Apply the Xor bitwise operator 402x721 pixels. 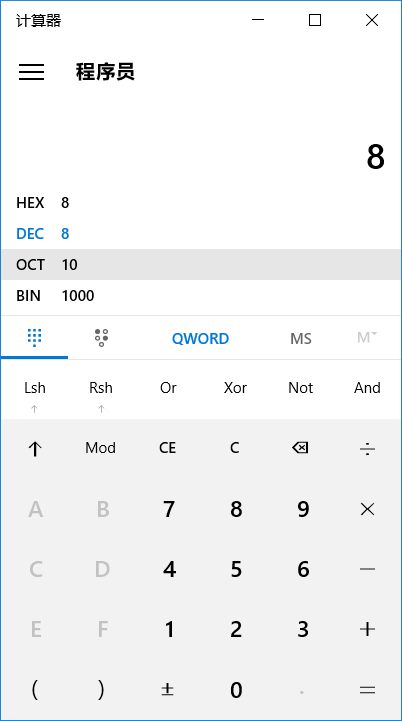(235, 389)
